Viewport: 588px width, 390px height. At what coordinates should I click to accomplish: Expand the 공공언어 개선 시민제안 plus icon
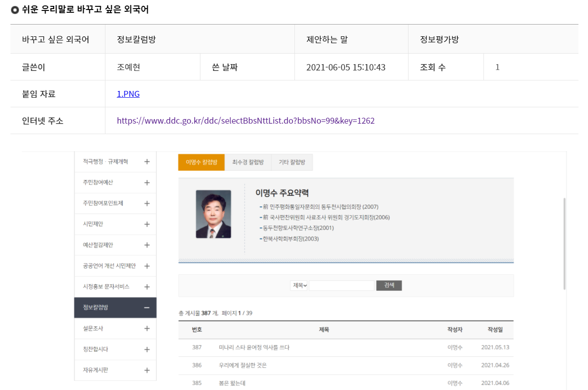pyautogui.click(x=147, y=266)
